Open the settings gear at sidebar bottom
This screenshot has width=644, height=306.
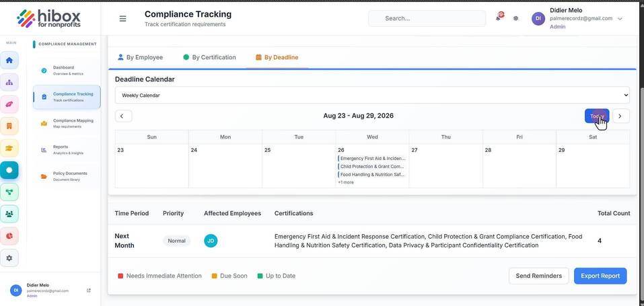coord(9,258)
